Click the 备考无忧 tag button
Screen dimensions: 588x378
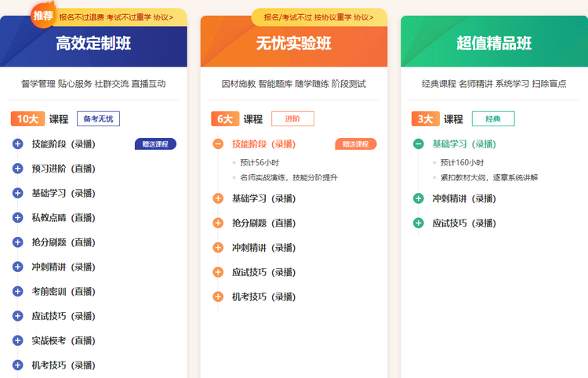[x=98, y=119]
